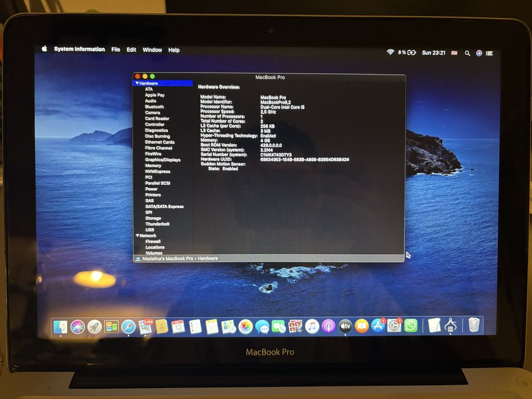Launch Siri from the Dock

[78, 327]
